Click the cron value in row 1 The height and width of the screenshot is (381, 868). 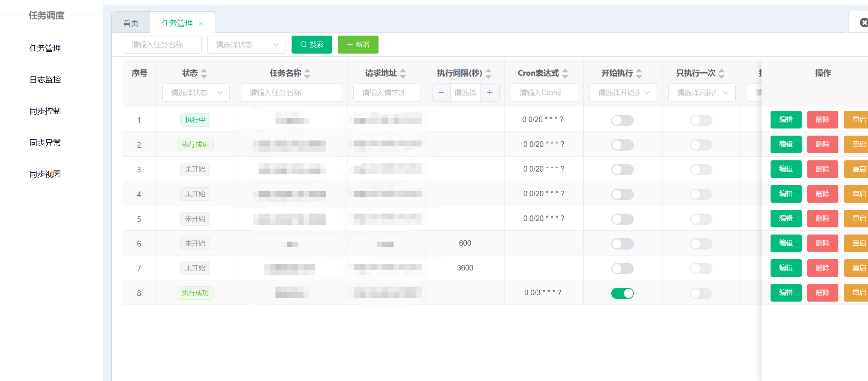(x=543, y=120)
